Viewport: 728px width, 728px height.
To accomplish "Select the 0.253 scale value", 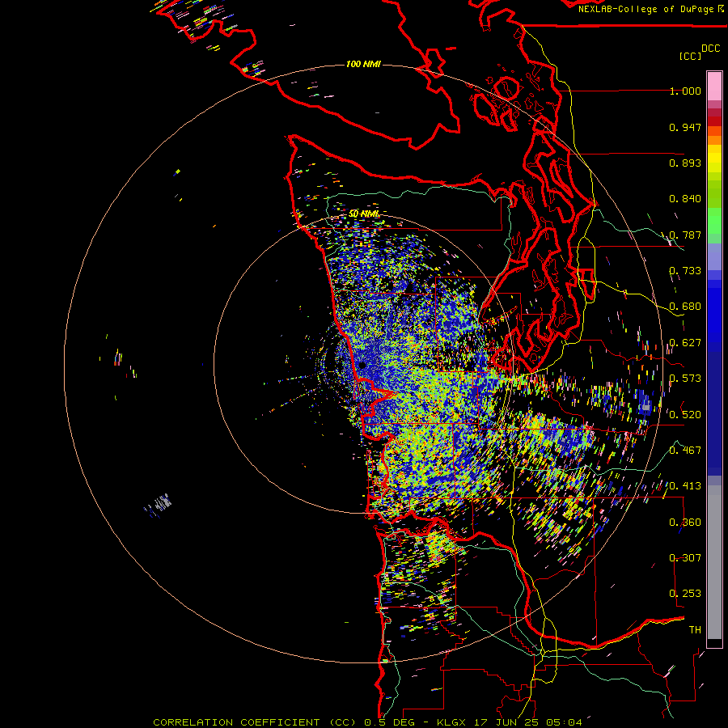I will (685, 594).
